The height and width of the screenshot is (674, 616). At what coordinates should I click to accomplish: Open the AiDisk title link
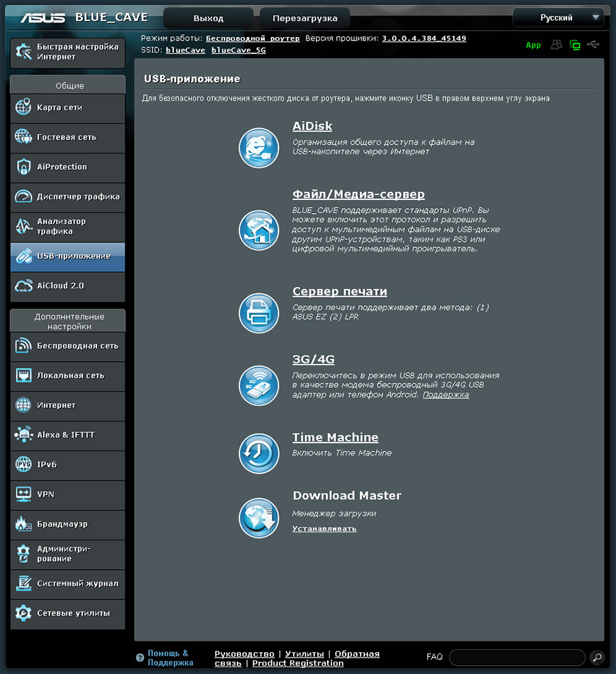312,126
